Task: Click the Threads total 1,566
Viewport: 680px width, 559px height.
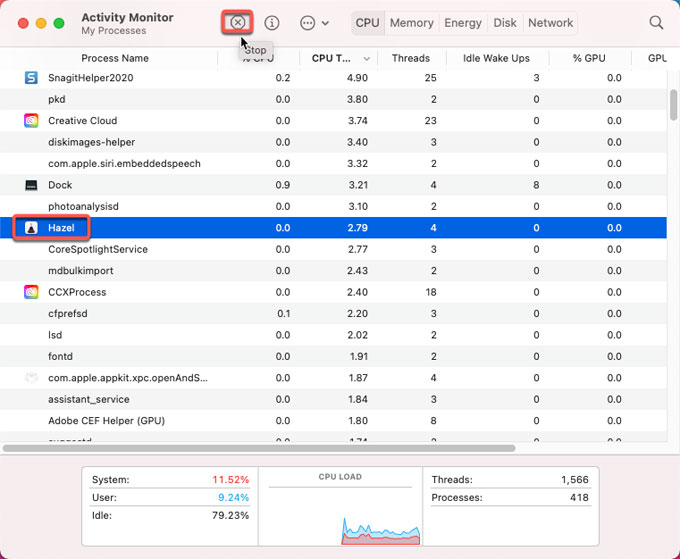Action: [x=575, y=480]
